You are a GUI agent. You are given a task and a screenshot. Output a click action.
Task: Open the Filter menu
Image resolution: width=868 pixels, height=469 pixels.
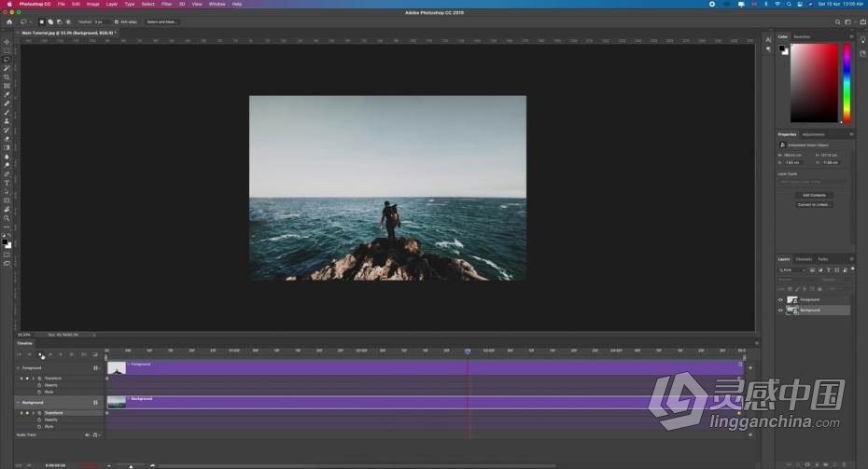click(x=167, y=4)
